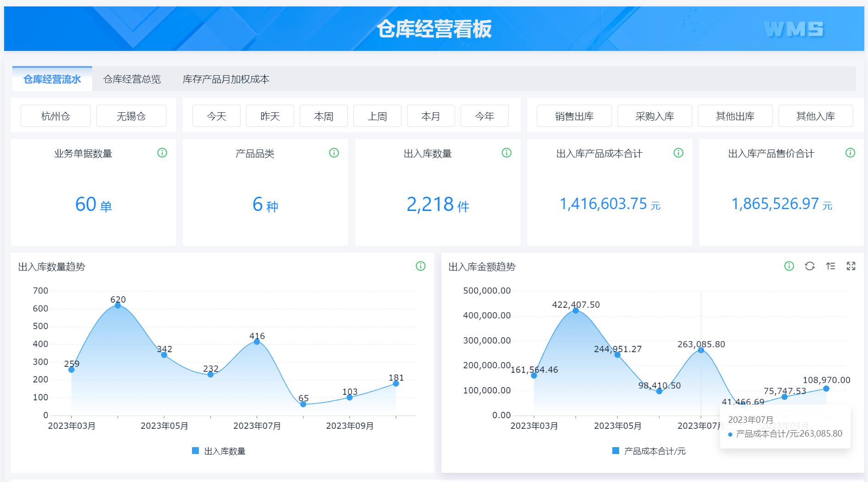Toggle the 无锡仓 warehouse filter

coord(131,116)
